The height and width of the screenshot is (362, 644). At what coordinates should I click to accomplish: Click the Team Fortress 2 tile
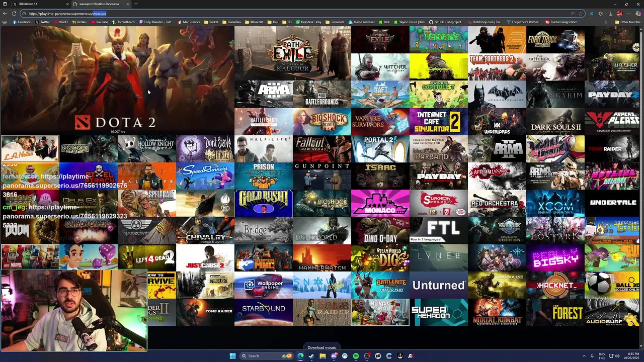click(497, 67)
